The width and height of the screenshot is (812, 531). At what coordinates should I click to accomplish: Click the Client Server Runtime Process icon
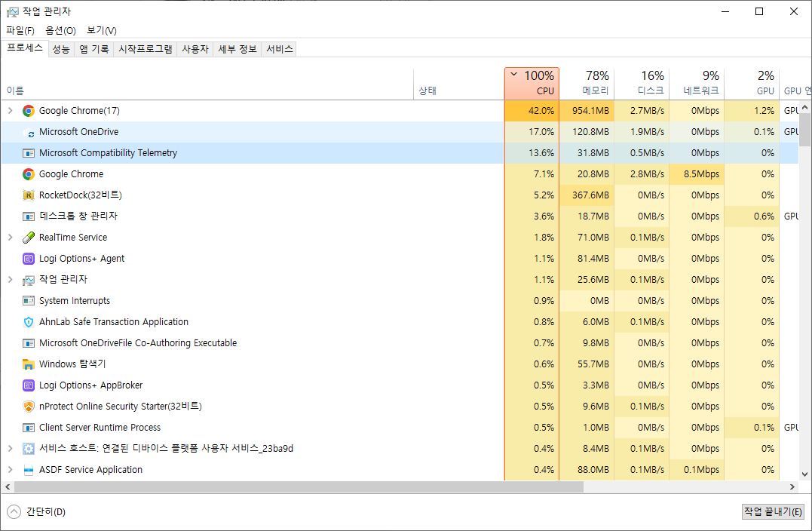29,428
